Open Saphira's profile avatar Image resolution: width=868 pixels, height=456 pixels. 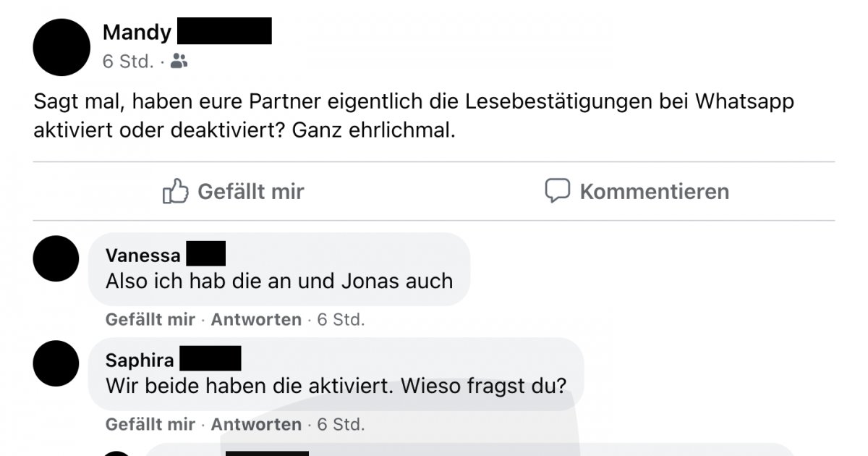tap(56, 363)
